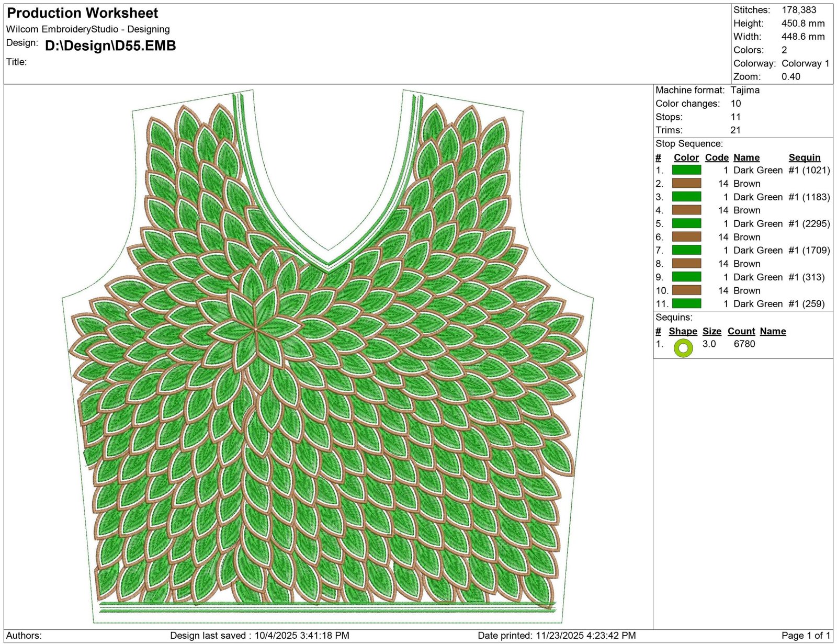Click the sequin count 6780
This screenshot has width=837, height=644.
point(744,344)
